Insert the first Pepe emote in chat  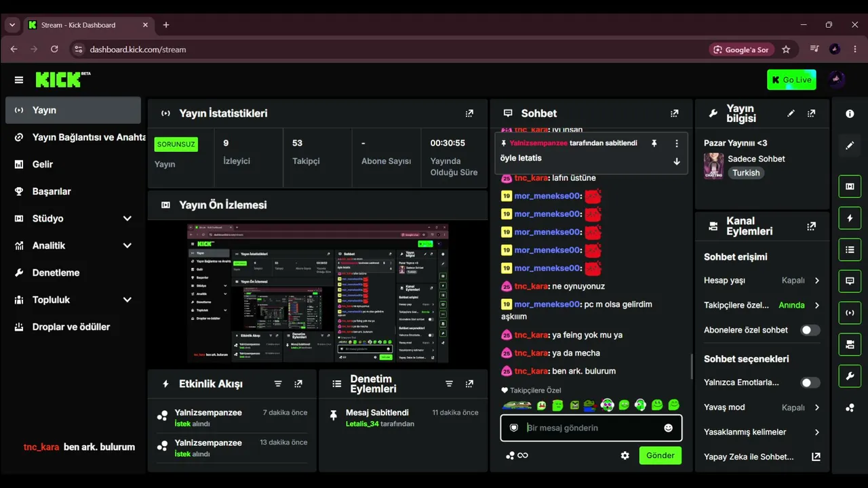click(x=516, y=405)
